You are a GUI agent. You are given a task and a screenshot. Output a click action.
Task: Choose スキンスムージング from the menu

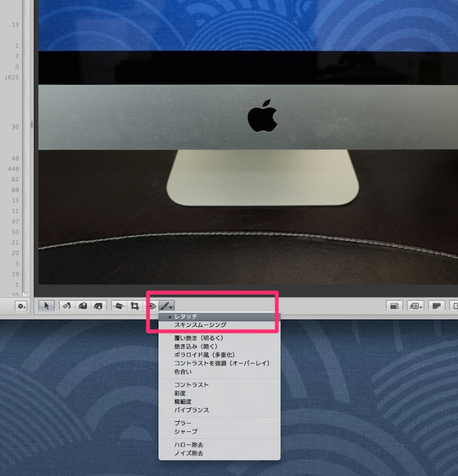(x=219, y=325)
